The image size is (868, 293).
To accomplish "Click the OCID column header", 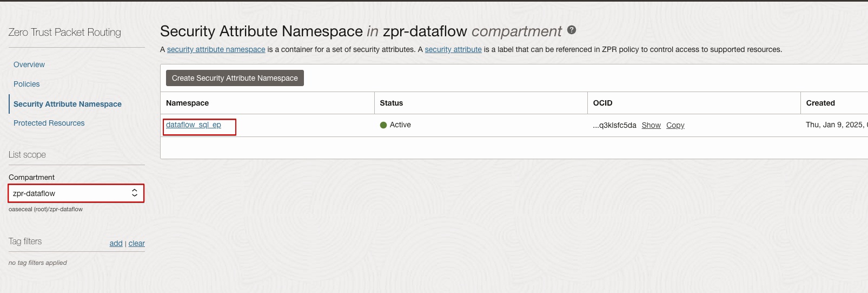I will 602,103.
